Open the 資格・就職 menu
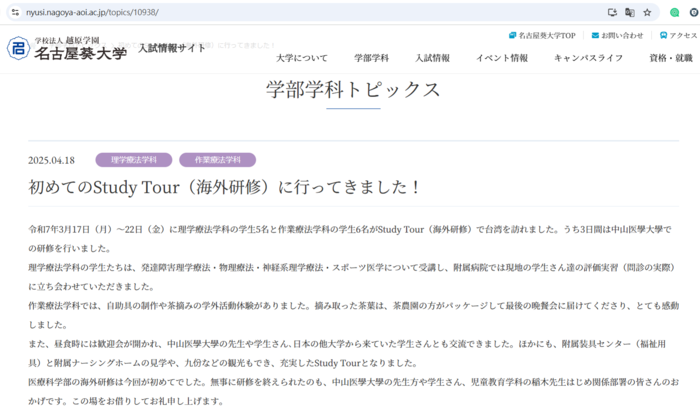Image resolution: width=700 pixels, height=420 pixels. click(671, 58)
